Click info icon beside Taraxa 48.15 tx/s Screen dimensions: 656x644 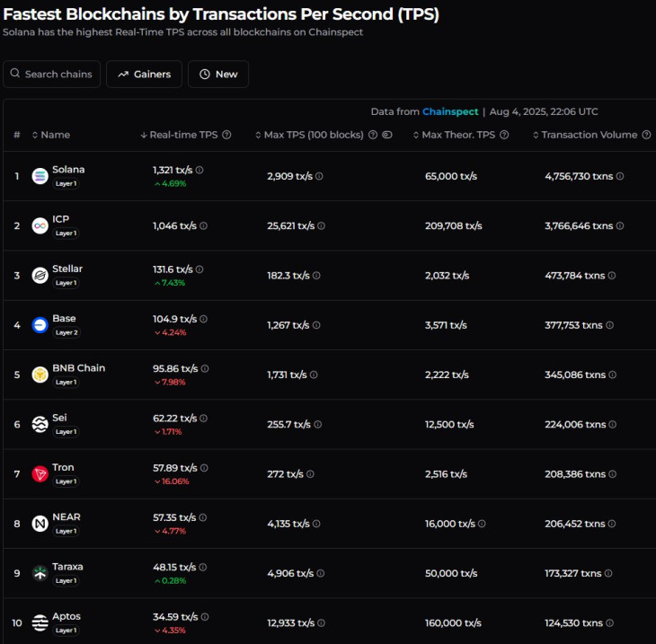click(x=203, y=567)
